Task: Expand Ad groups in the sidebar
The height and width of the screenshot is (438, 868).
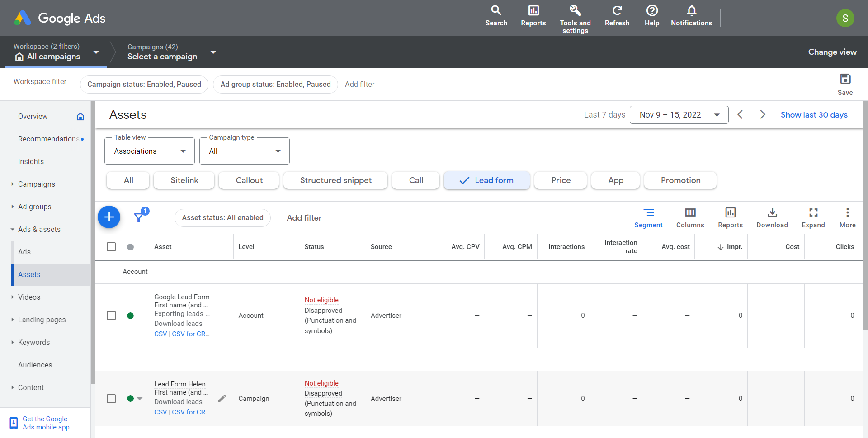Action: pyautogui.click(x=13, y=207)
